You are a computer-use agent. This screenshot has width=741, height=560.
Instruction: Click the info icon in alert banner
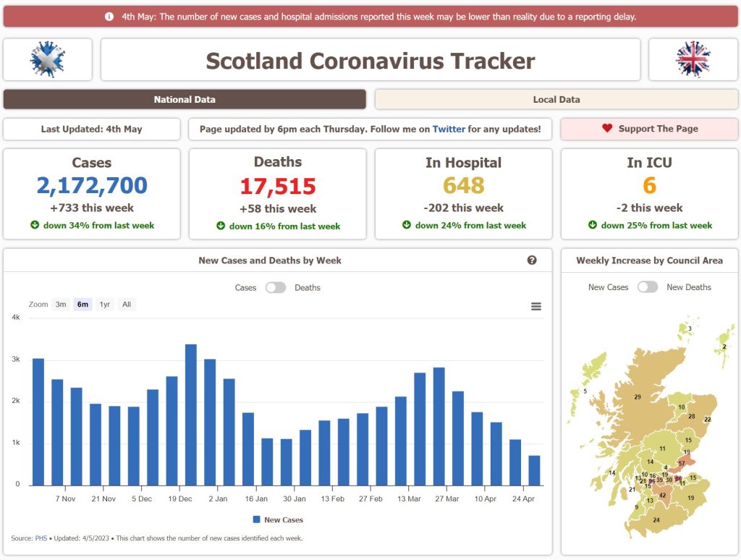coord(109,16)
